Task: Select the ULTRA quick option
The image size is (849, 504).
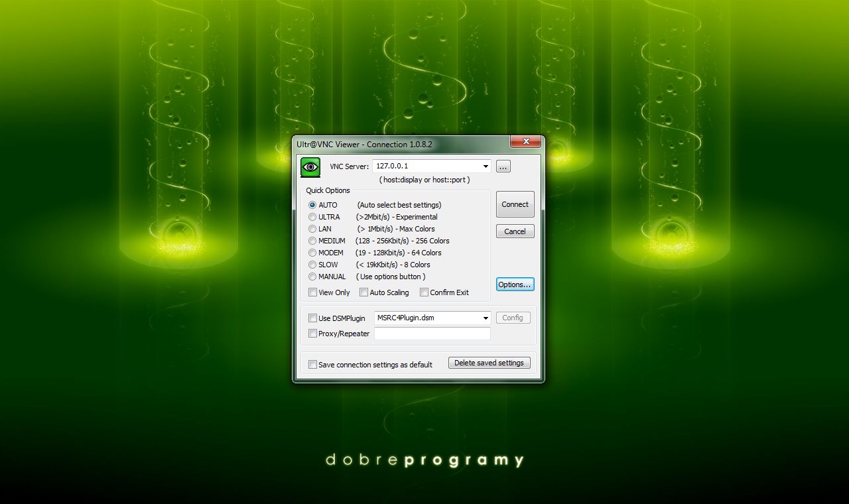Action: pyautogui.click(x=312, y=217)
